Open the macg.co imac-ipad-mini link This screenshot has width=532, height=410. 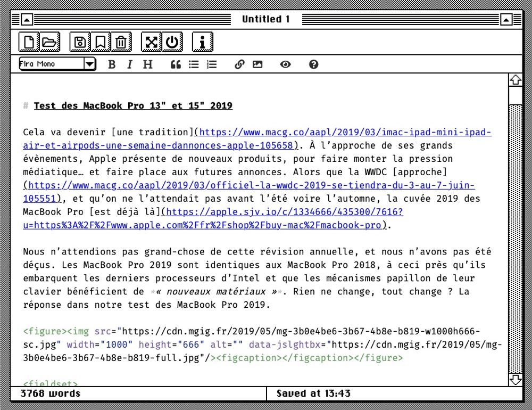(257, 138)
